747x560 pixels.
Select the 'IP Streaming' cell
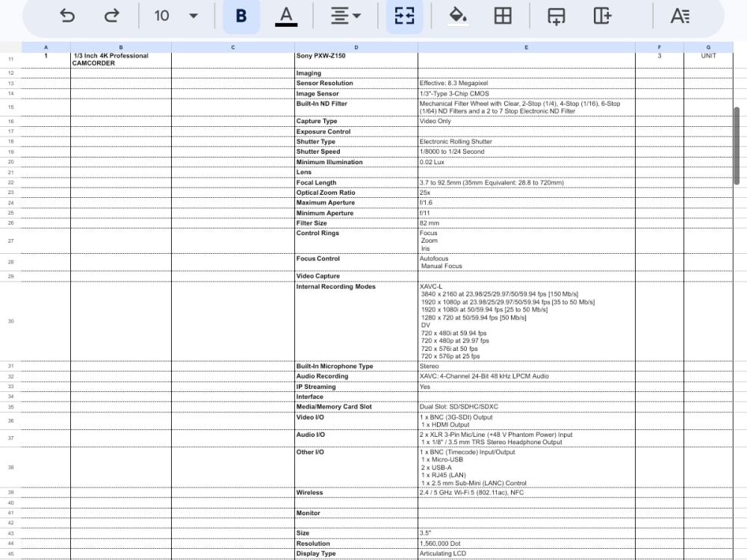point(356,387)
